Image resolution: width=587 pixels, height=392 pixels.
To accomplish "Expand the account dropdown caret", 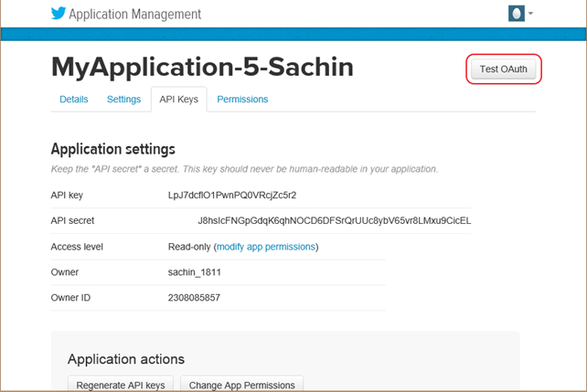I will [x=531, y=14].
